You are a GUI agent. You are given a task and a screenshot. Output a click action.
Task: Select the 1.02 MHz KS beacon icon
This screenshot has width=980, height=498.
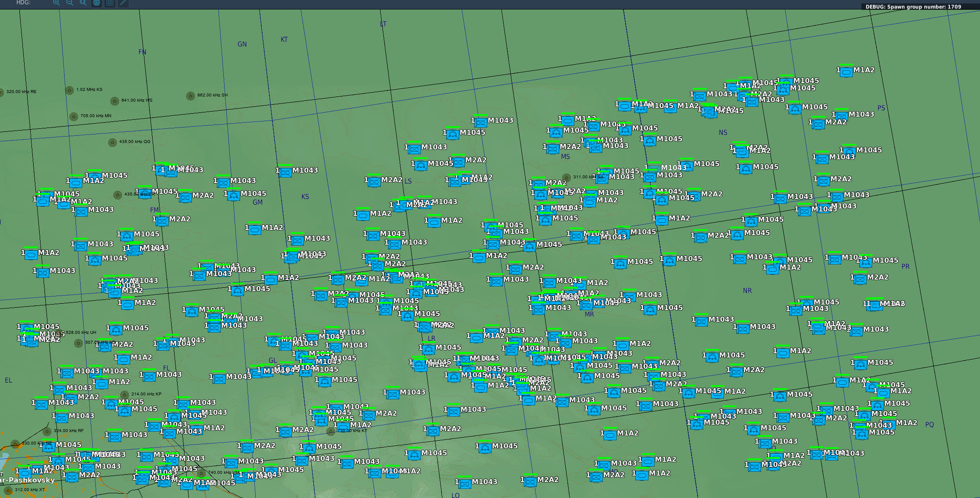tap(69, 90)
